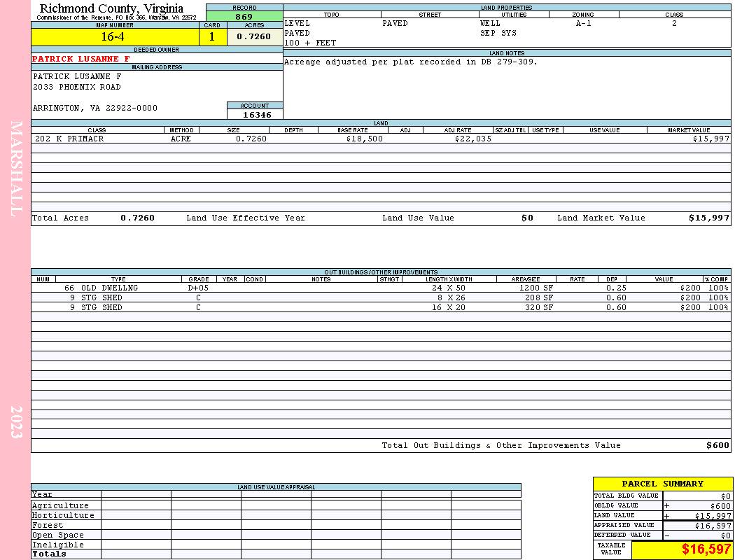This screenshot has width=735, height=560.
Task: Click the TOTAL BLDG VALUE amount $0
Action: click(x=726, y=496)
